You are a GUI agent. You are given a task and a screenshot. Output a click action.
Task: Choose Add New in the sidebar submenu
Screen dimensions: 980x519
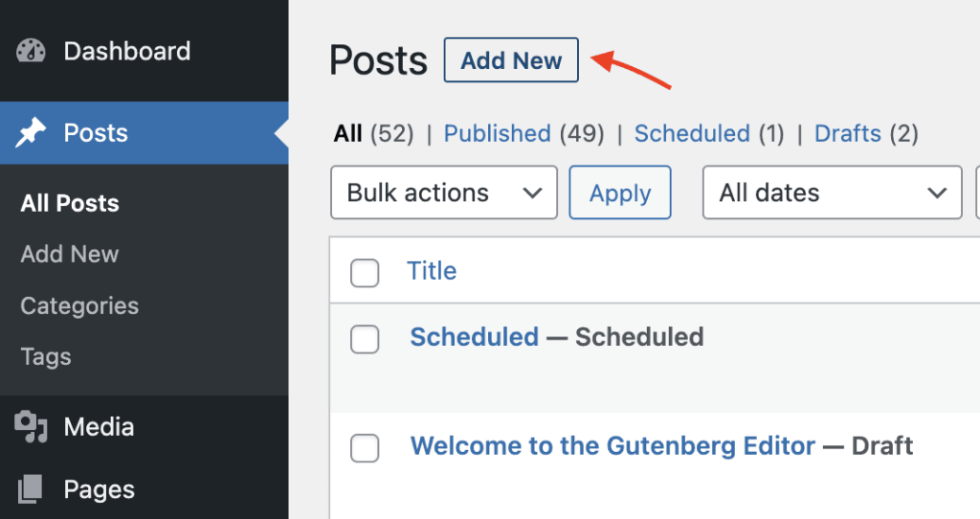click(x=70, y=255)
